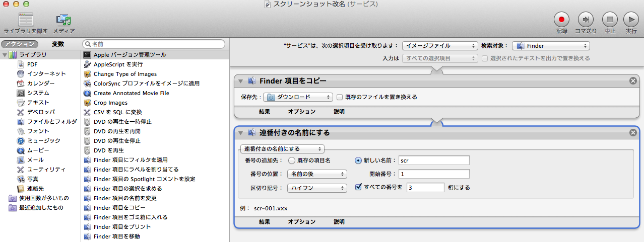The width and height of the screenshot is (644, 242).
Task: Open the すべての選択項目 input dropdown
Action: point(439,58)
